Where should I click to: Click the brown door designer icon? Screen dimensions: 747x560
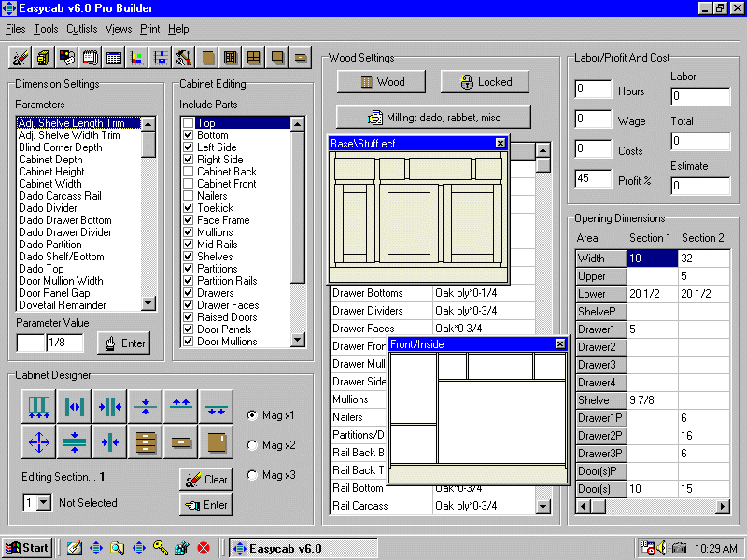pos(217,441)
